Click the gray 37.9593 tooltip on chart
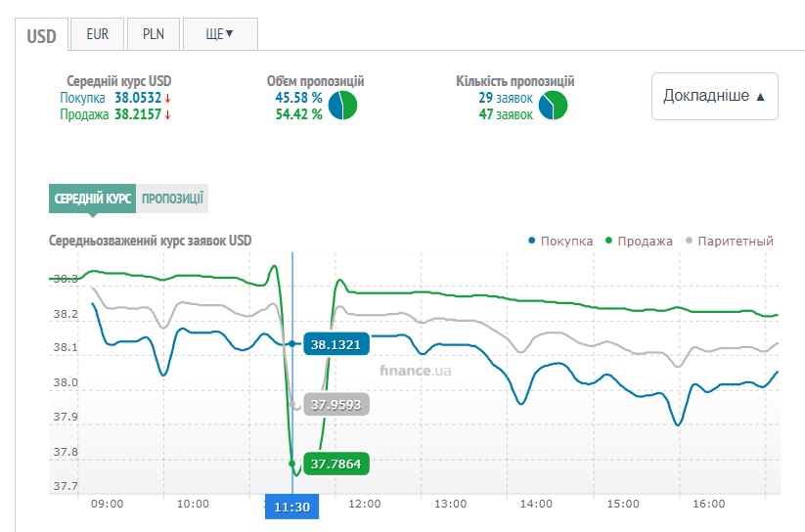Screen dimensions: 805x532 point(335,404)
